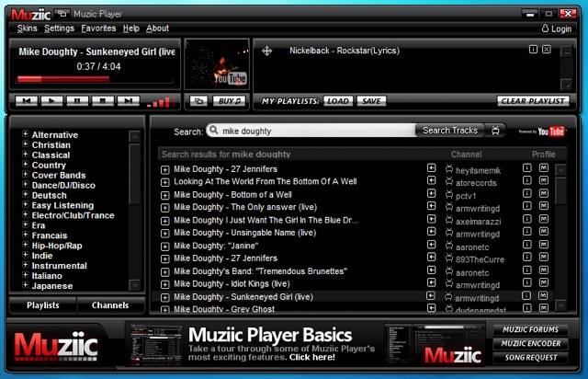Expand the Country genre
The width and height of the screenshot is (588, 379).
click(x=25, y=164)
